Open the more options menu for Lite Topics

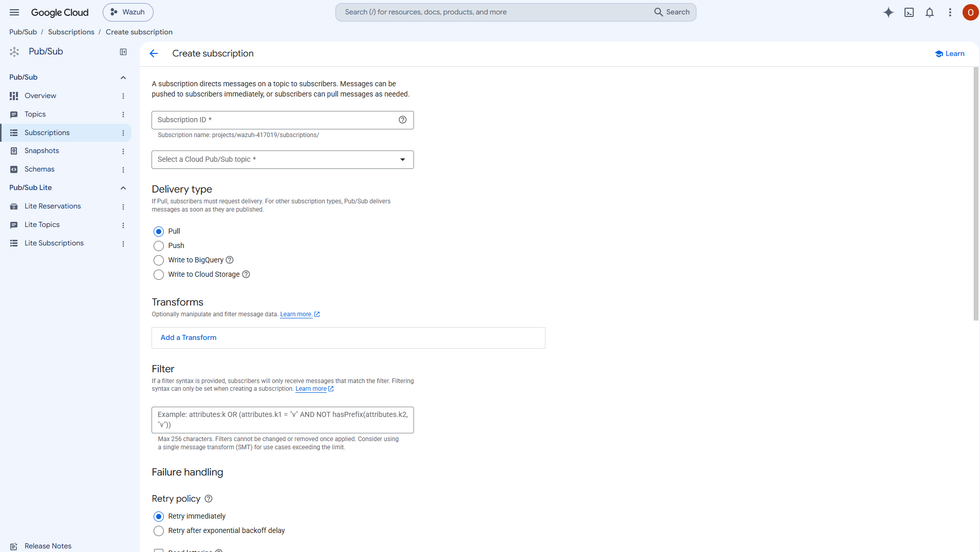pos(123,225)
